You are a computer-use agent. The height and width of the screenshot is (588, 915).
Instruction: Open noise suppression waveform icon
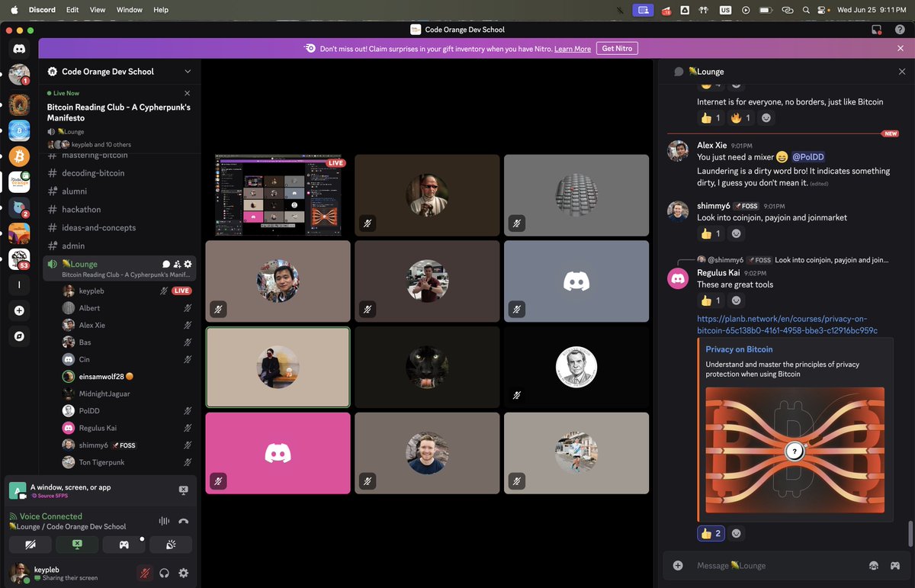[x=164, y=521]
